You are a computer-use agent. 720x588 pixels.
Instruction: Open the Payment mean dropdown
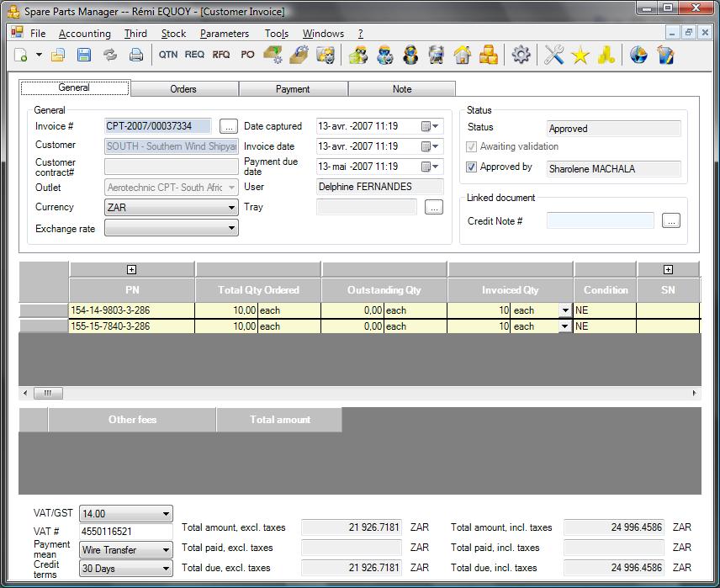[x=126, y=550]
